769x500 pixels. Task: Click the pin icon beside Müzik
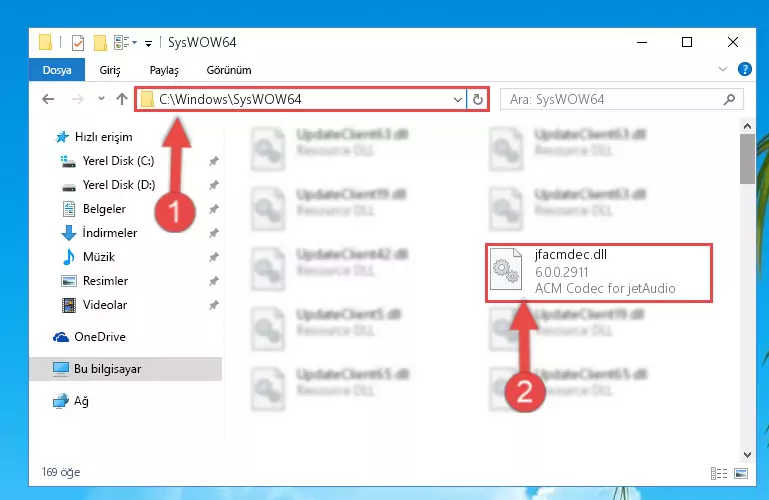pos(213,257)
